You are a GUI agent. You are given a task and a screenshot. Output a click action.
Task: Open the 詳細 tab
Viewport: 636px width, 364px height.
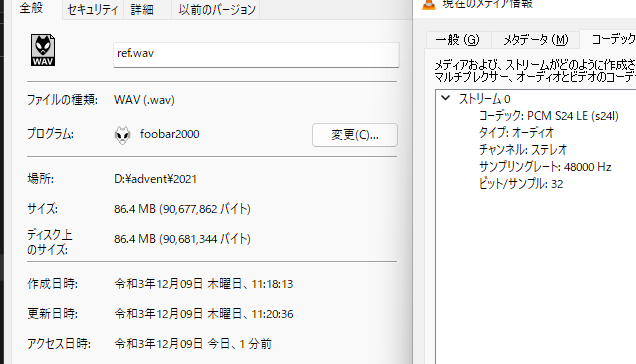tap(142, 10)
